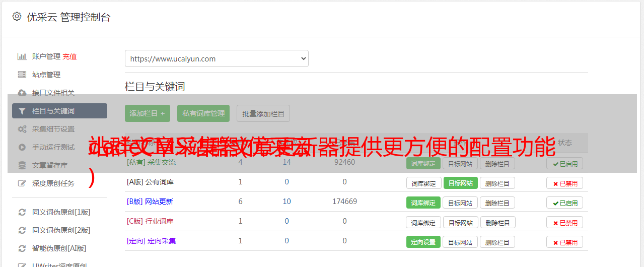Click the gears icon for 采集细节设置
This screenshot has height=267, width=644.
pyautogui.click(x=22, y=129)
